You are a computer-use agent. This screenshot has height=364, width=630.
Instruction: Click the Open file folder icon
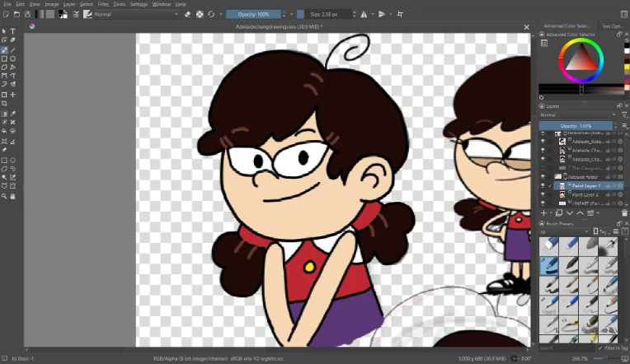pyautogui.click(x=16, y=14)
